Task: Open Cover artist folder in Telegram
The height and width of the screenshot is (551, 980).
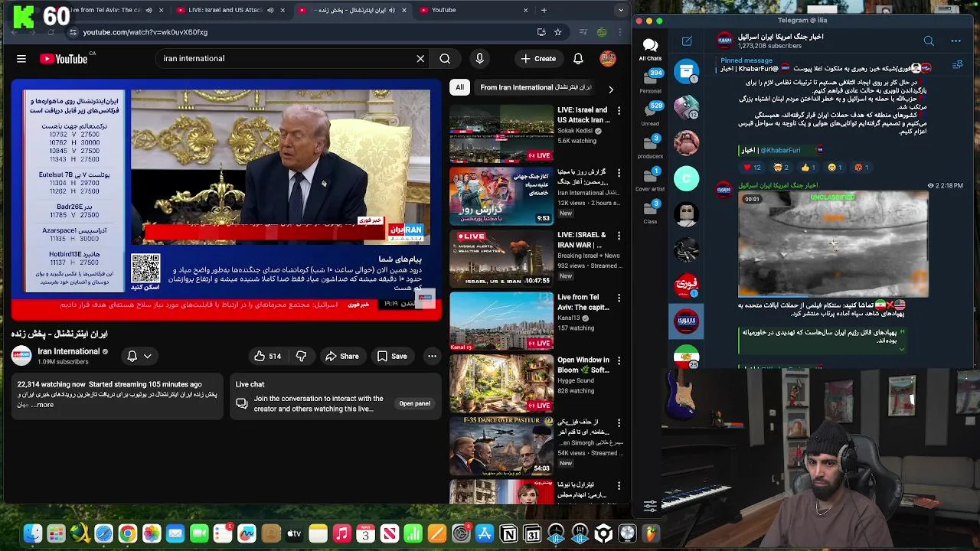Action: tap(650, 179)
